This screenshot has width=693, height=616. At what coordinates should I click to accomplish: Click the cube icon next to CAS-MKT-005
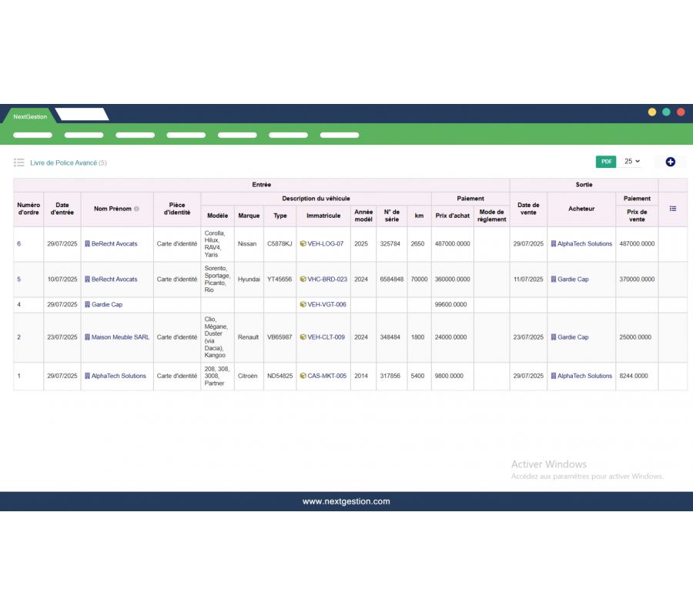(303, 377)
